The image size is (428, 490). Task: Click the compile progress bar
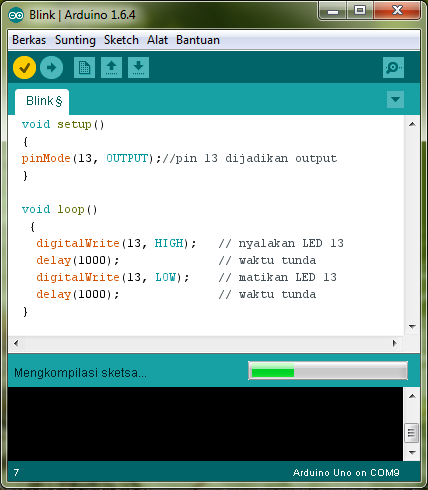tap(328, 370)
